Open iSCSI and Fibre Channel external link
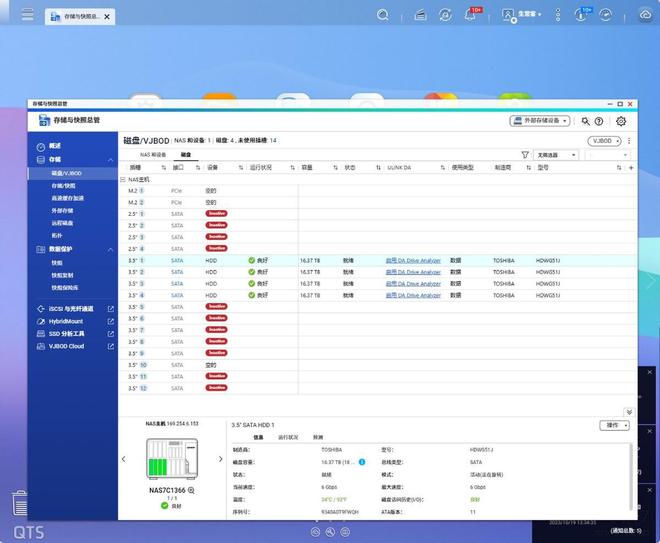The height and width of the screenshot is (543, 660). (110, 309)
